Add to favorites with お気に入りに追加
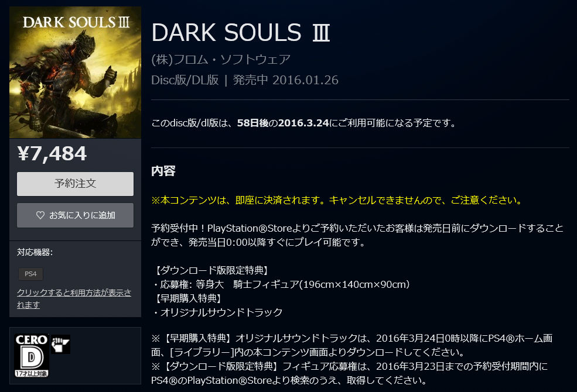The height and width of the screenshot is (392, 577). (75, 215)
